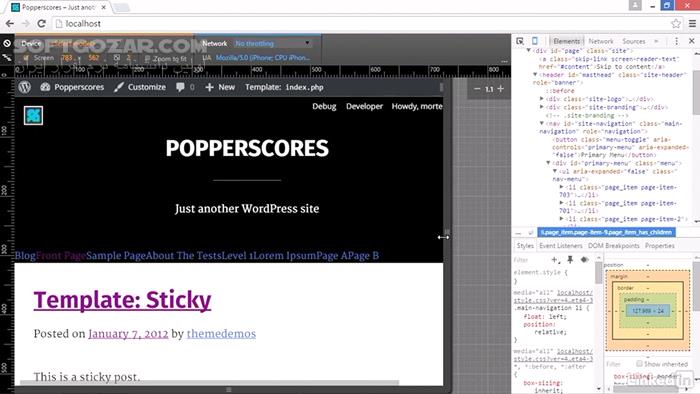Collapse the nav id="site-navigation" node
Screen dimensions: 700x394
click(x=542, y=123)
